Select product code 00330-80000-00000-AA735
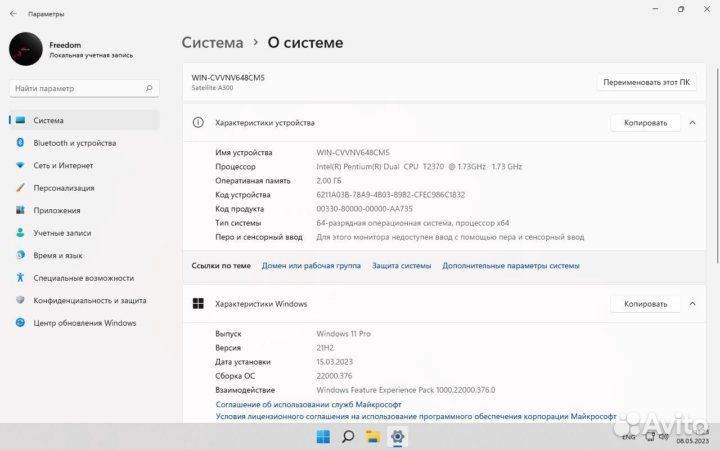The height and width of the screenshot is (450, 720). point(364,209)
